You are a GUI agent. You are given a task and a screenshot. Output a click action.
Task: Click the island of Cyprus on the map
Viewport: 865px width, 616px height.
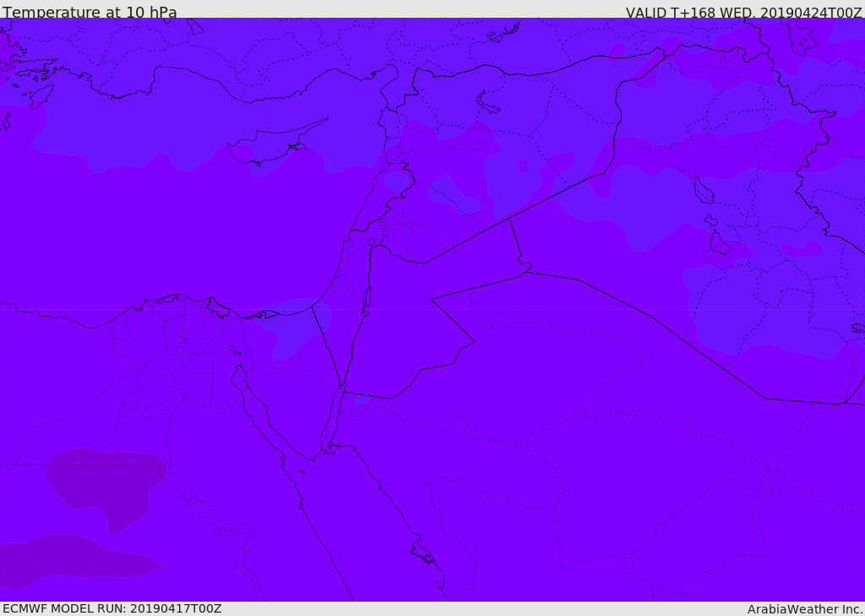click(271, 144)
